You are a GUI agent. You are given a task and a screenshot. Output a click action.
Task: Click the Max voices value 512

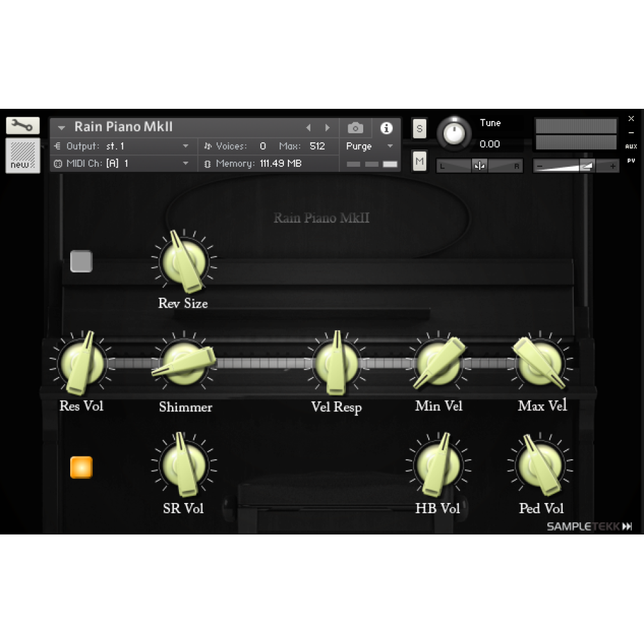point(317,146)
